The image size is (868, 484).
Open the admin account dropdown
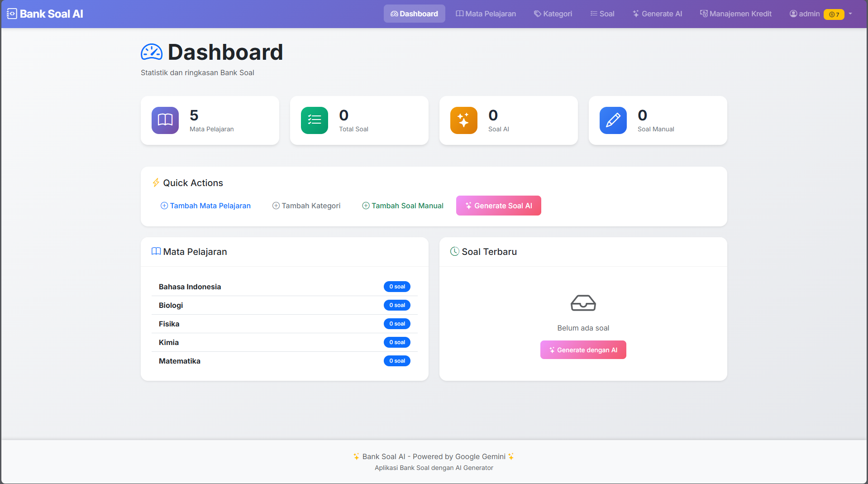click(x=851, y=14)
